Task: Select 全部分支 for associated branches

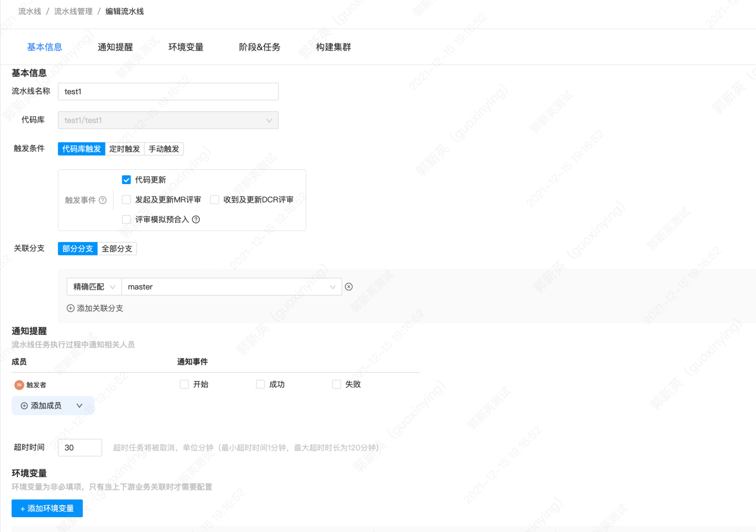Action: pyautogui.click(x=117, y=248)
